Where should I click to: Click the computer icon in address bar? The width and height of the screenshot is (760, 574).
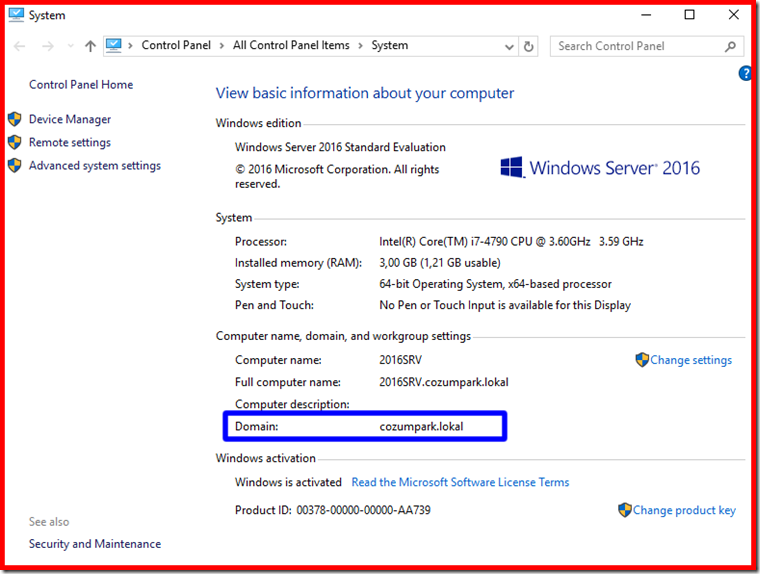[x=113, y=46]
